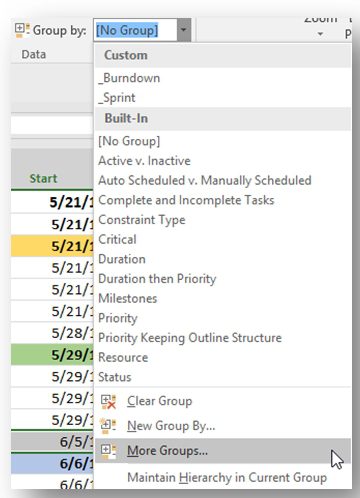Click the More Groups icon
Viewport: 360px width, 498px height.
coord(108,451)
